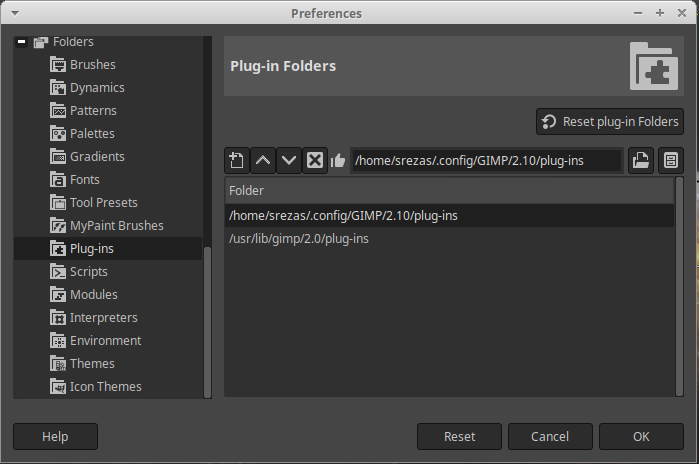The image size is (699, 464).
Task: Select Tool Presets in the Folders tree
Action: [x=104, y=202]
